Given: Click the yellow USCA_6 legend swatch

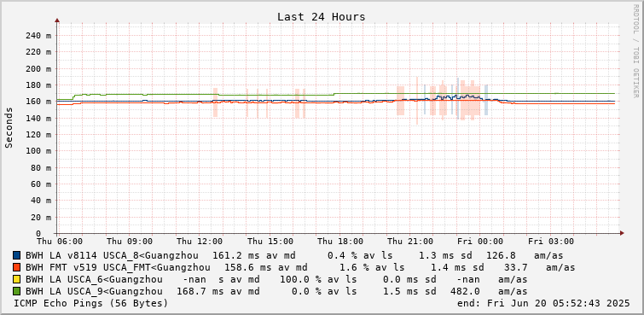Looking at the screenshot, I should [17, 280].
